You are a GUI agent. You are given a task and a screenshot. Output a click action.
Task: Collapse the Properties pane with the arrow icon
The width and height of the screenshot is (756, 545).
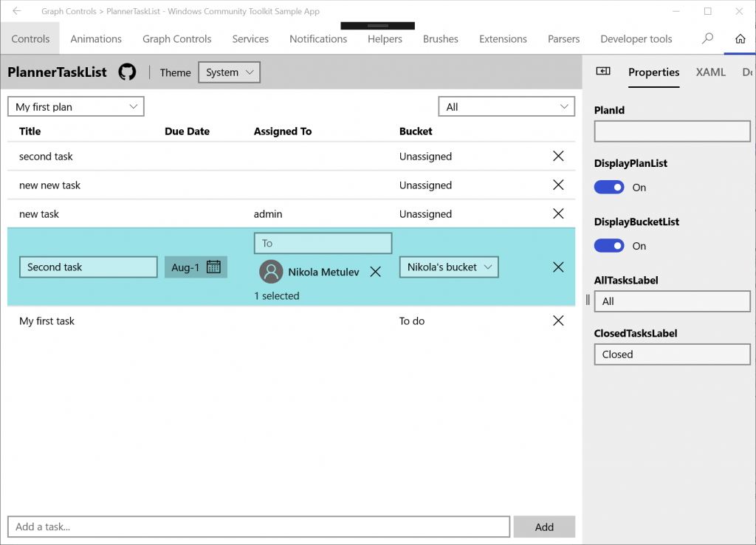tap(603, 72)
